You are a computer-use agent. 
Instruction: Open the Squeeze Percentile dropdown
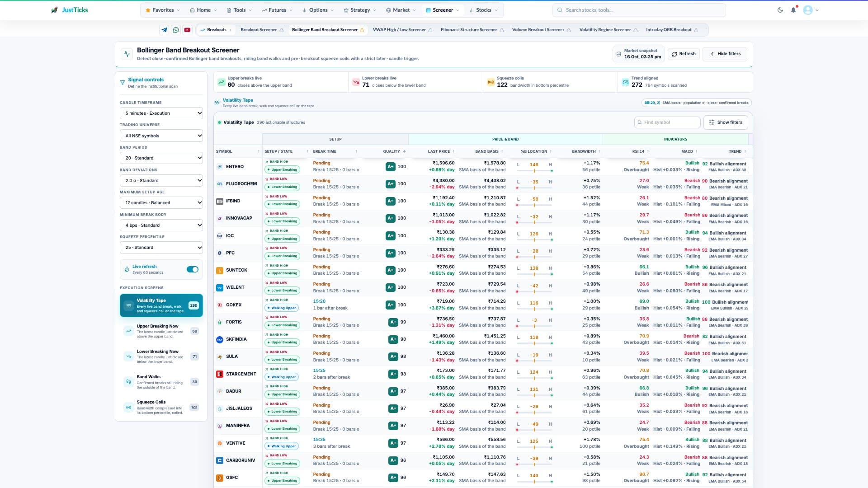[161, 248]
